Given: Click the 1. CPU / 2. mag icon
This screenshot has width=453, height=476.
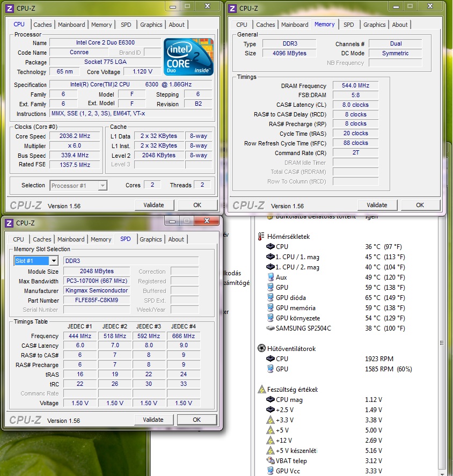Looking at the screenshot, I should point(270,267).
